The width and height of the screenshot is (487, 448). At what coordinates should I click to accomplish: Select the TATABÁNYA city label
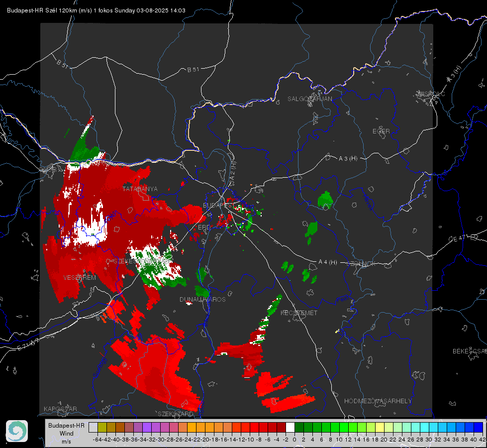(140, 189)
